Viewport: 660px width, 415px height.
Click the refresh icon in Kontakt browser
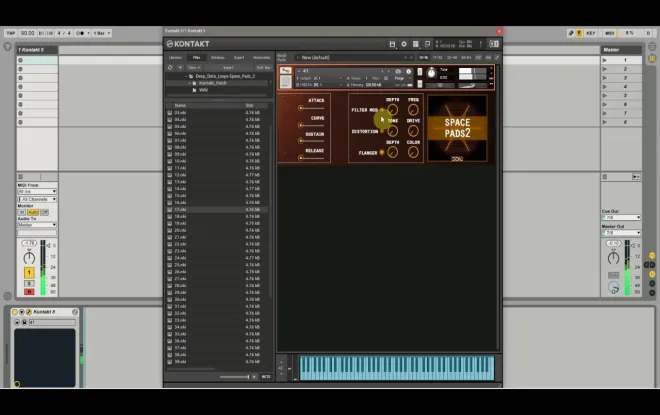(170, 67)
